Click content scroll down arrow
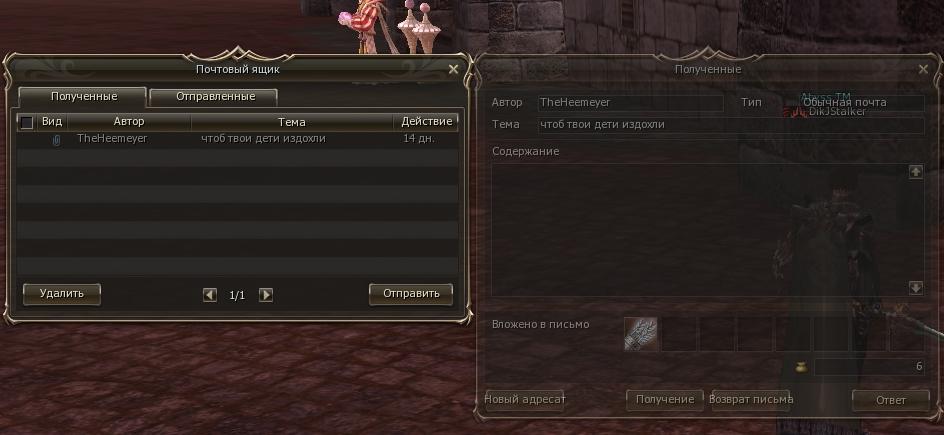The height and width of the screenshot is (435, 944). [915, 288]
